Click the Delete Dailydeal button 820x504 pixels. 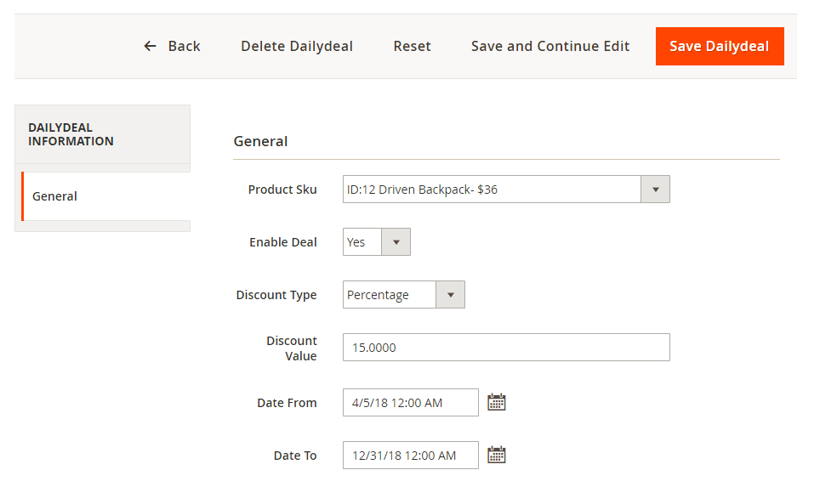[297, 46]
